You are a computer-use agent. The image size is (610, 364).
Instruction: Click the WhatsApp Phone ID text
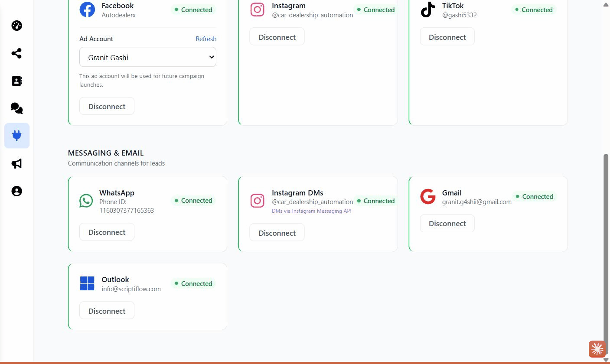[x=127, y=206]
